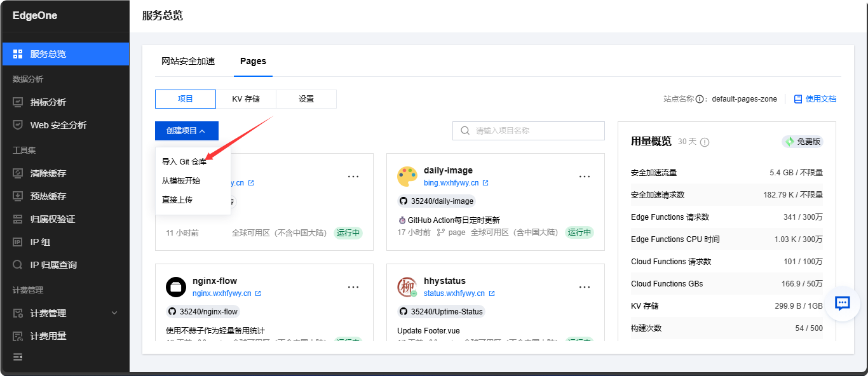Expand the 创建项目 dropdown button
Viewport: 868px width, 376px height.
point(186,131)
